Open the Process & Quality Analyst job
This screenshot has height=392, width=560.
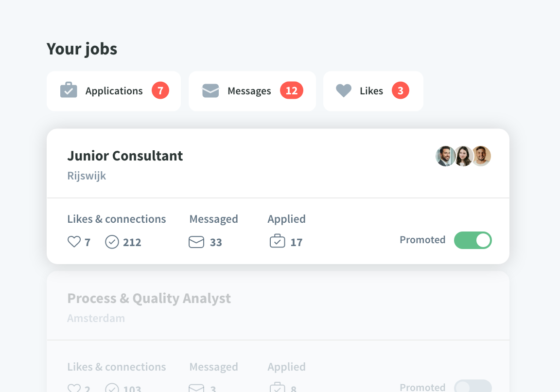pos(149,299)
